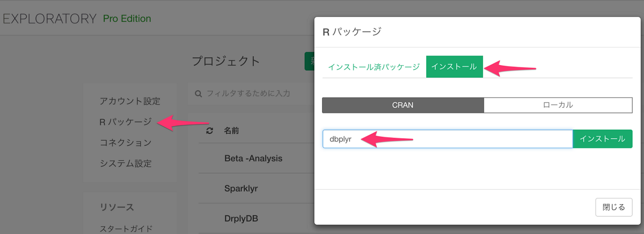Click the EXPLORATORY logo at top

tap(49, 19)
